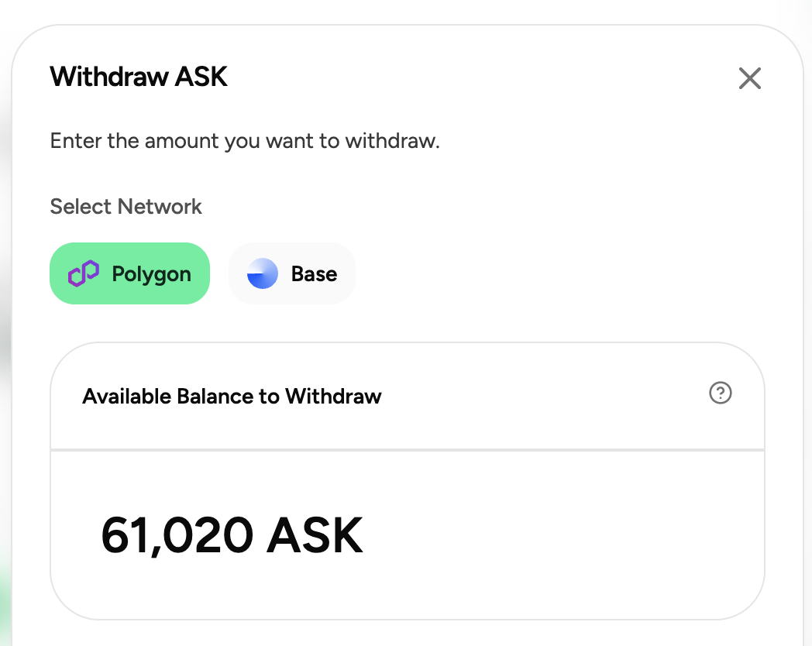The width and height of the screenshot is (812, 646).
Task: Click the Polygon text label
Action: tap(152, 274)
